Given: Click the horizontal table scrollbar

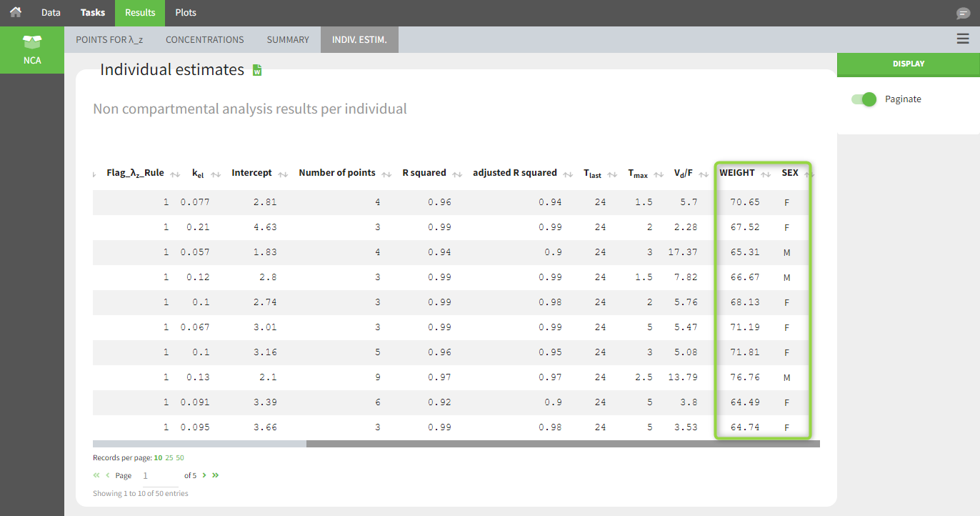Looking at the screenshot, I should [562, 444].
